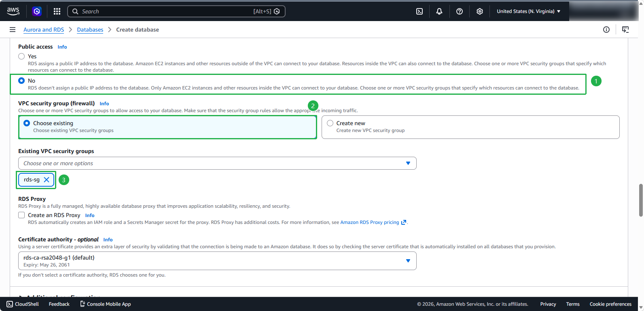Click the Existing VPC security groups label
This screenshot has height=311, width=644.
tap(56, 151)
